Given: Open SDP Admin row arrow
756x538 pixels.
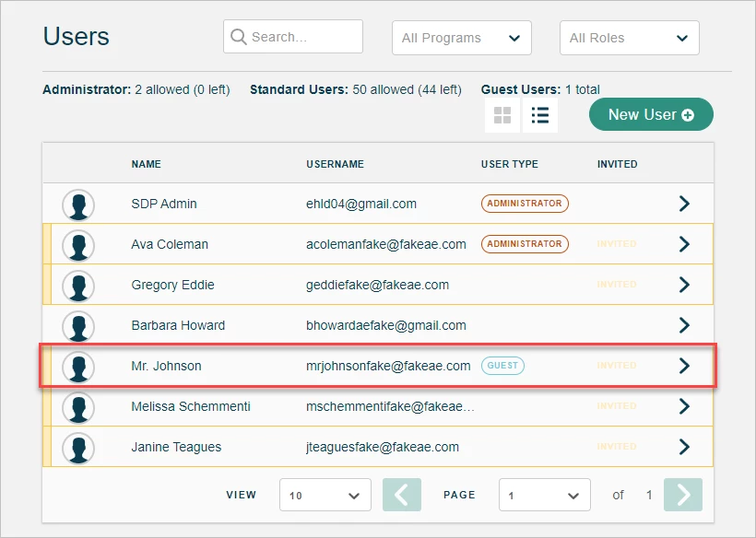Looking at the screenshot, I should tap(684, 204).
